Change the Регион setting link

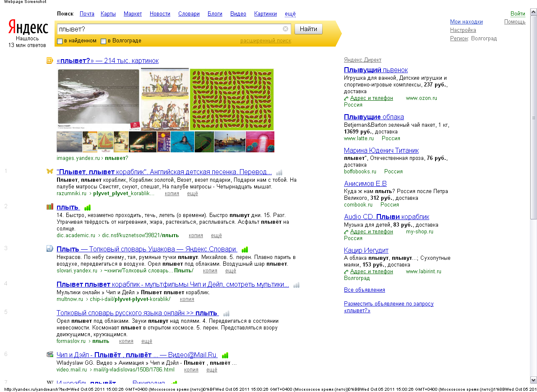[x=459, y=39]
